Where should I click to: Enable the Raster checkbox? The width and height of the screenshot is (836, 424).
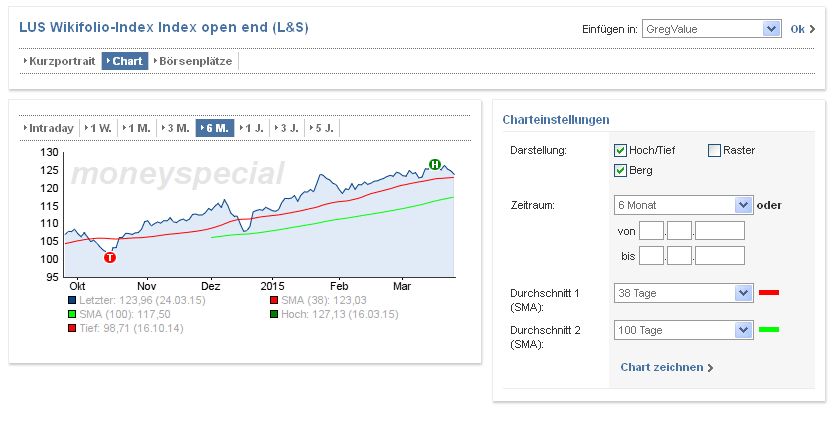(x=714, y=151)
